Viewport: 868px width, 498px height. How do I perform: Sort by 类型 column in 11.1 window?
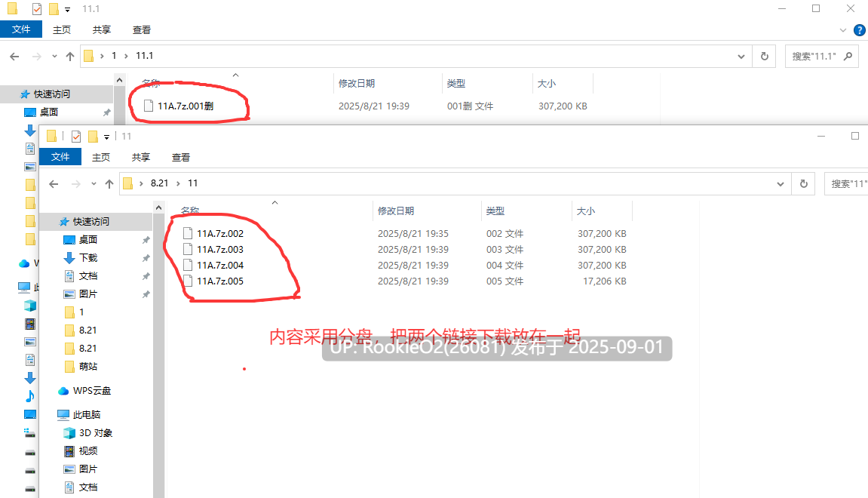pos(456,84)
